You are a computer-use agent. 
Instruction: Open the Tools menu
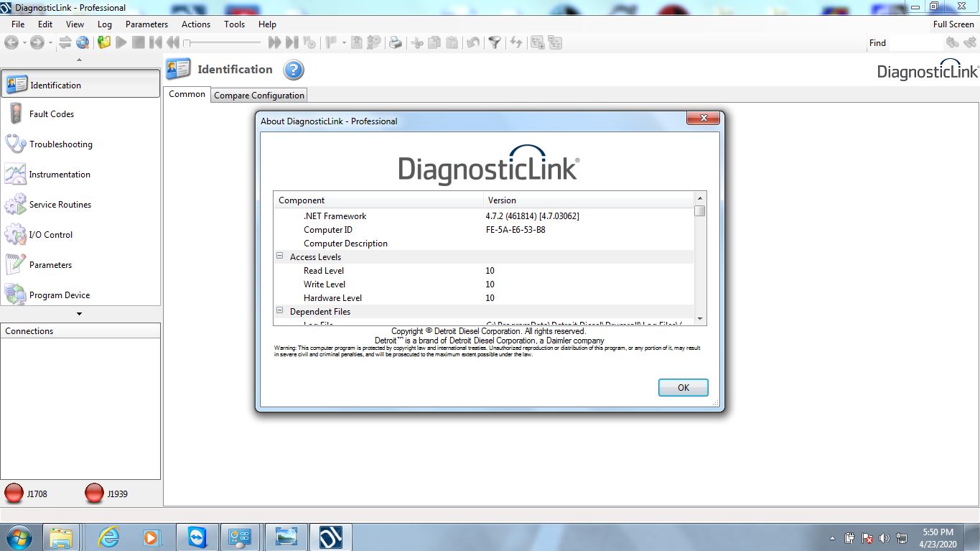[x=234, y=24]
